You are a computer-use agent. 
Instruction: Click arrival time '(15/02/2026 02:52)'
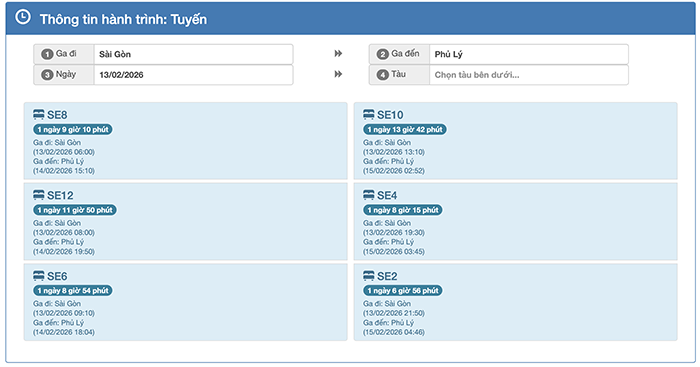[x=394, y=171]
